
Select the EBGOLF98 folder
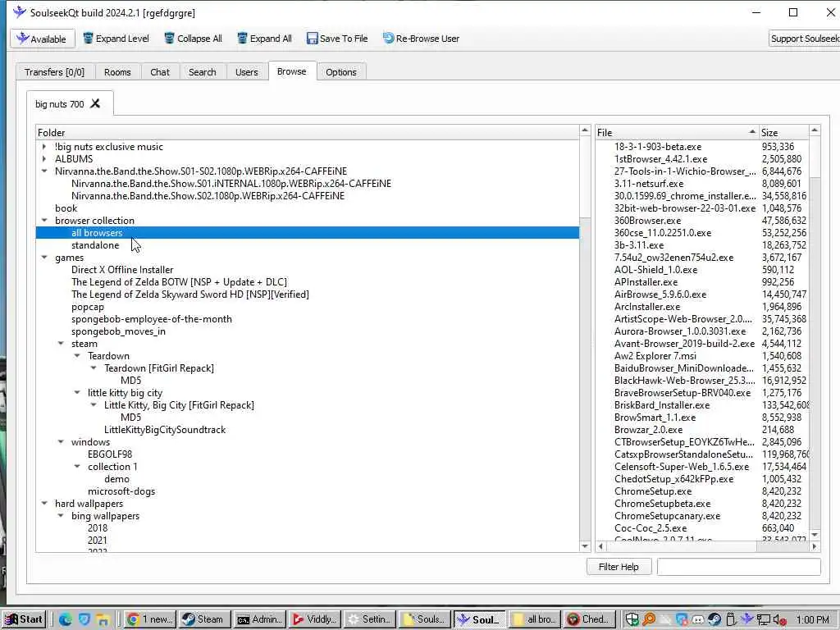tap(110, 454)
